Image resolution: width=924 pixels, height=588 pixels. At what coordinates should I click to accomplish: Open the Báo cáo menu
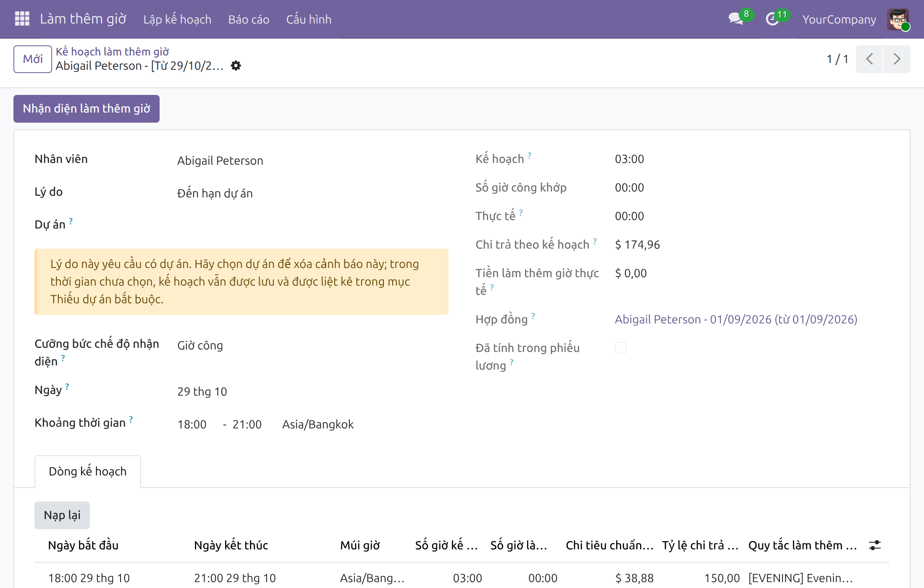click(249, 19)
